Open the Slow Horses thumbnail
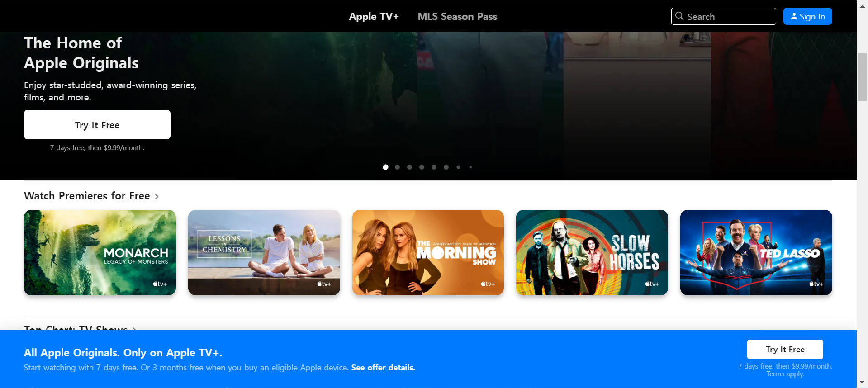This screenshot has height=388, width=868. (x=592, y=252)
